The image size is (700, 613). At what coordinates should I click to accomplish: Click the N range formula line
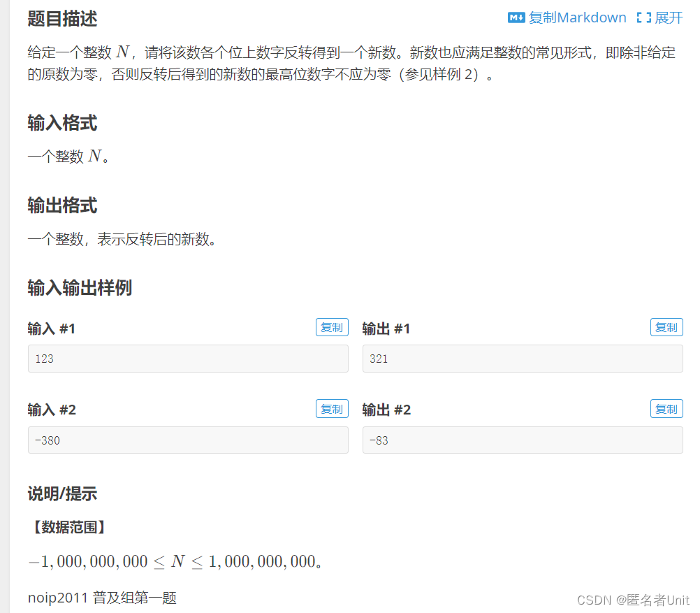[x=175, y=561]
